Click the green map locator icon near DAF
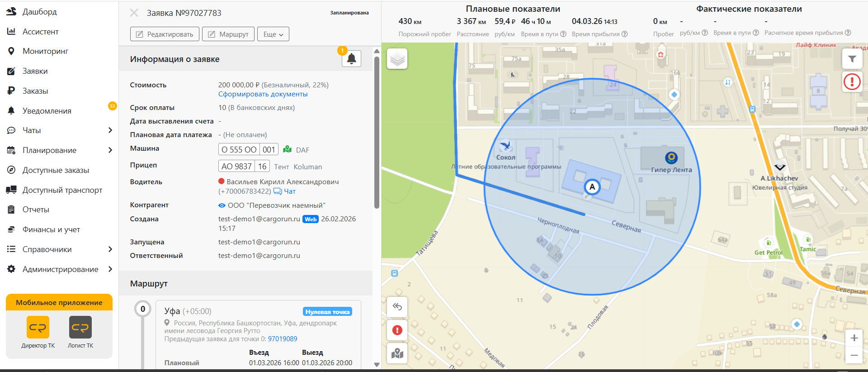 coord(287,149)
